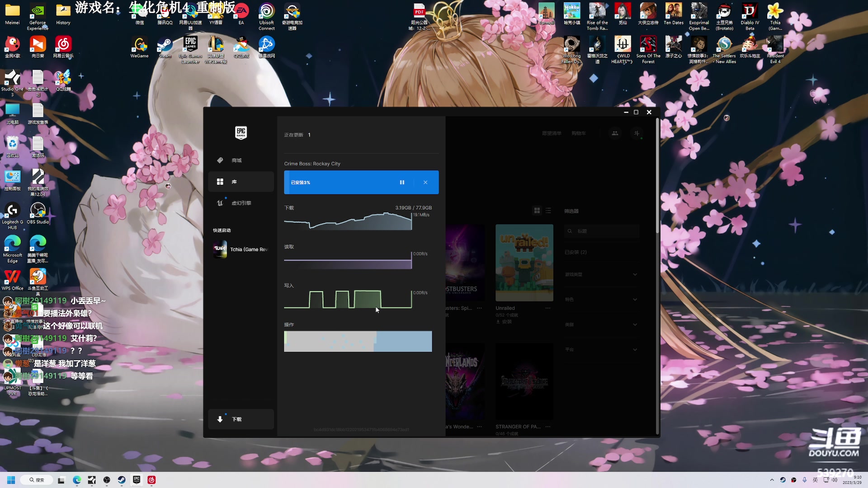Image resolution: width=868 pixels, height=488 pixels.
Task: Open WeGame desktop shortcut
Action: coord(139,48)
